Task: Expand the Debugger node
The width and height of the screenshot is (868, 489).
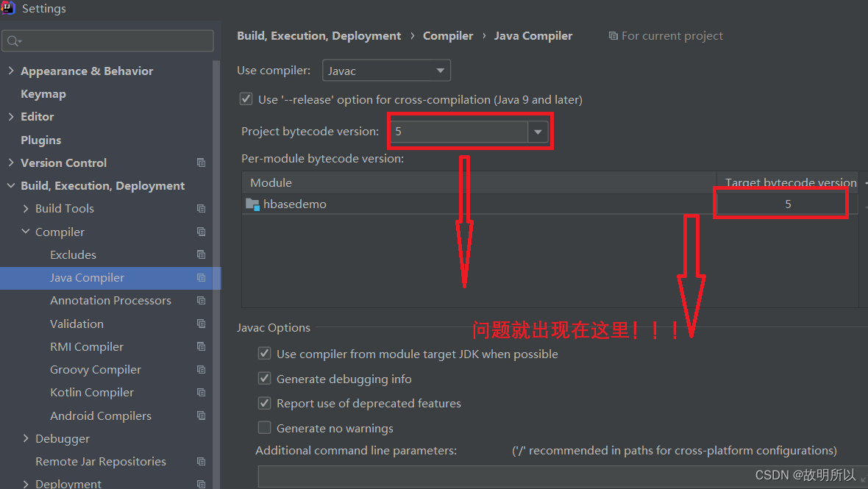Action: (x=26, y=438)
